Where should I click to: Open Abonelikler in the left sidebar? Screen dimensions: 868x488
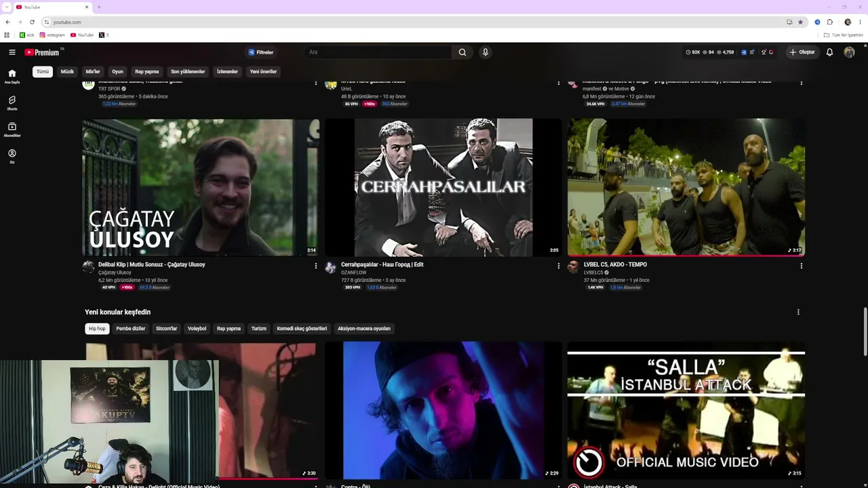click(12, 129)
